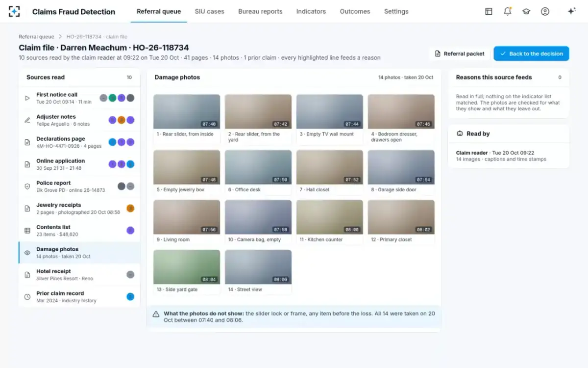This screenshot has height=368, width=588.
Task: Click the gray reason dot on Hotel receipt
Action: point(130,274)
